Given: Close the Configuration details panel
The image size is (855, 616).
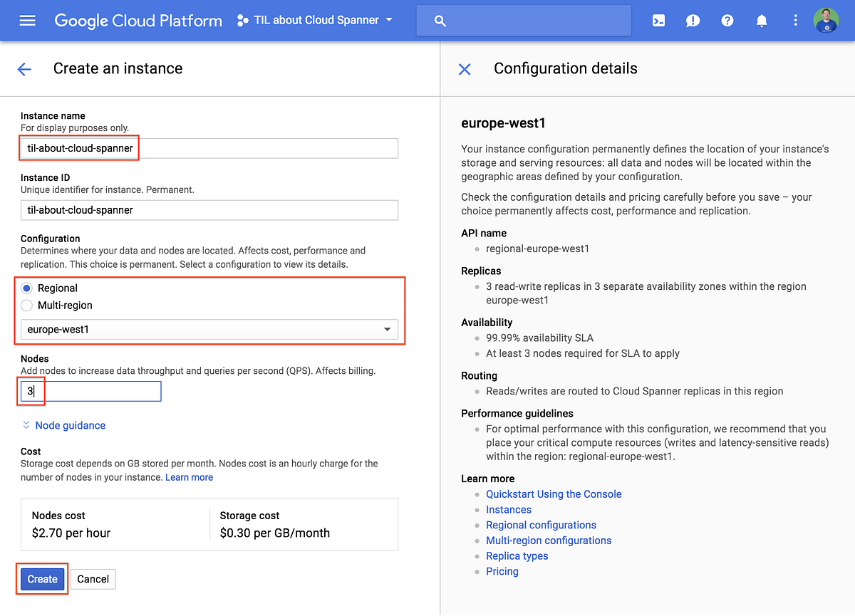Looking at the screenshot, I should [x=465, y=69].
